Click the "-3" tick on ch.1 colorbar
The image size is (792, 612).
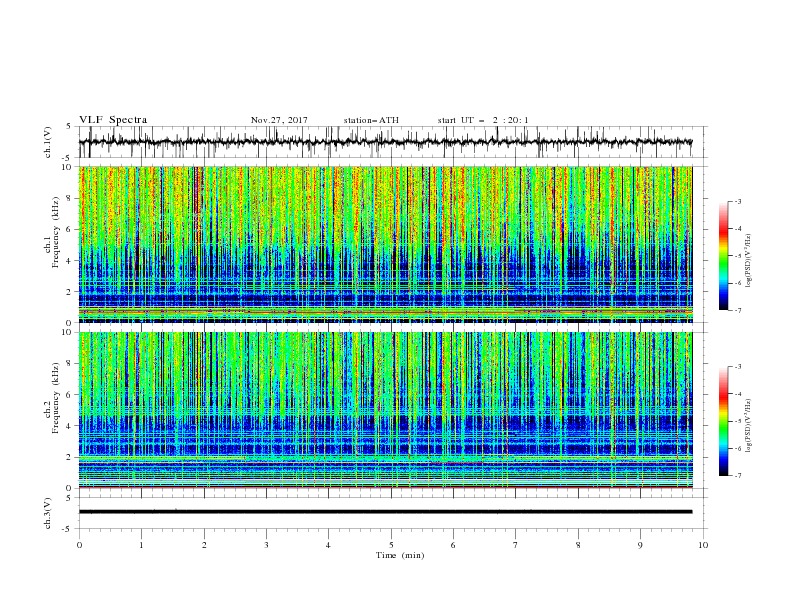737,201
